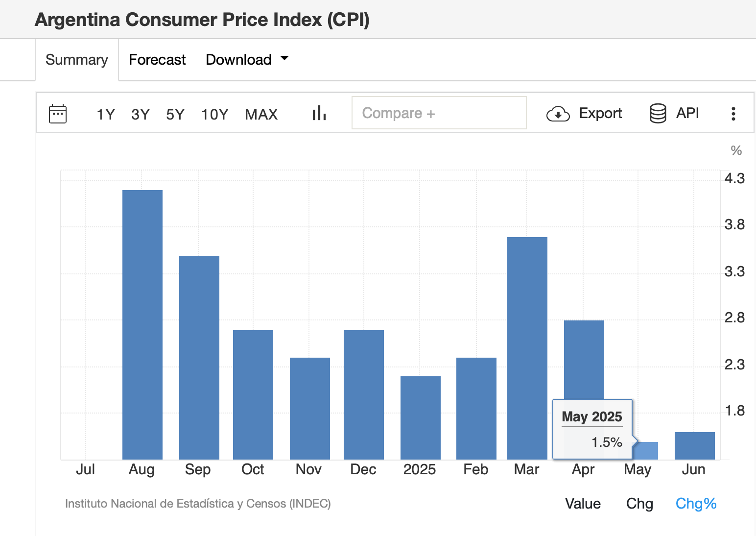Screen dimensions: 756x536
Task: Select the Chg% display option
Action: [x=696, y=504]
